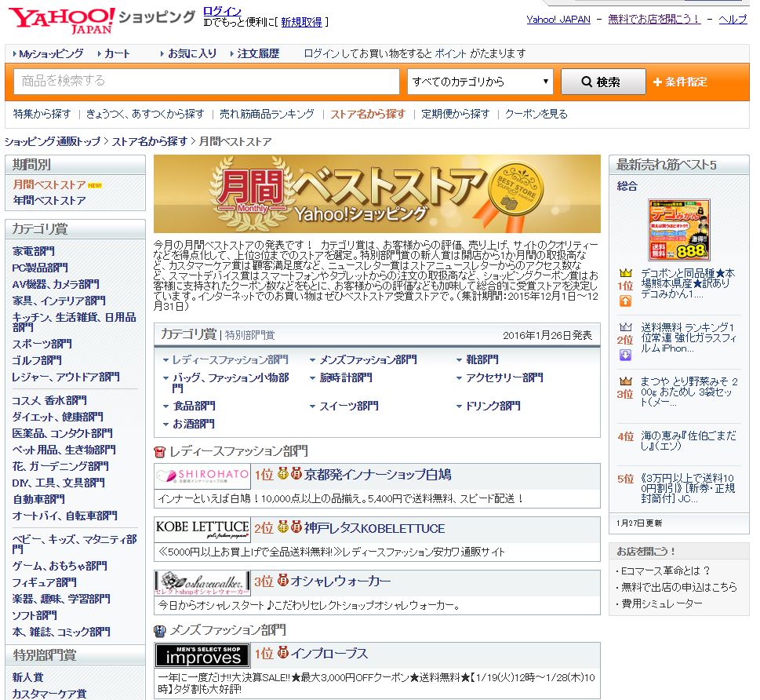Select the 特集から探す tab
The image size is (760, 700).
tap(42, 114)
